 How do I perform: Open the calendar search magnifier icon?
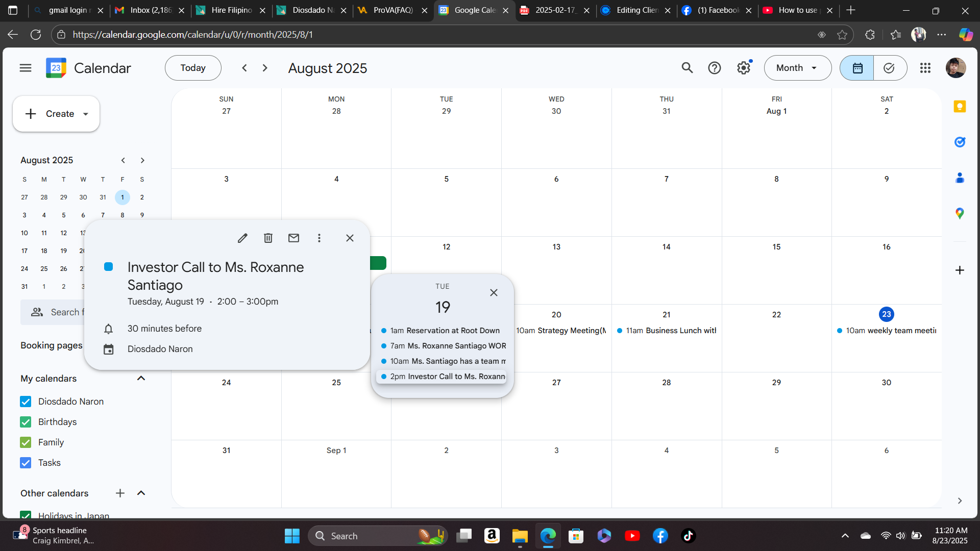[x=687, y=68]
